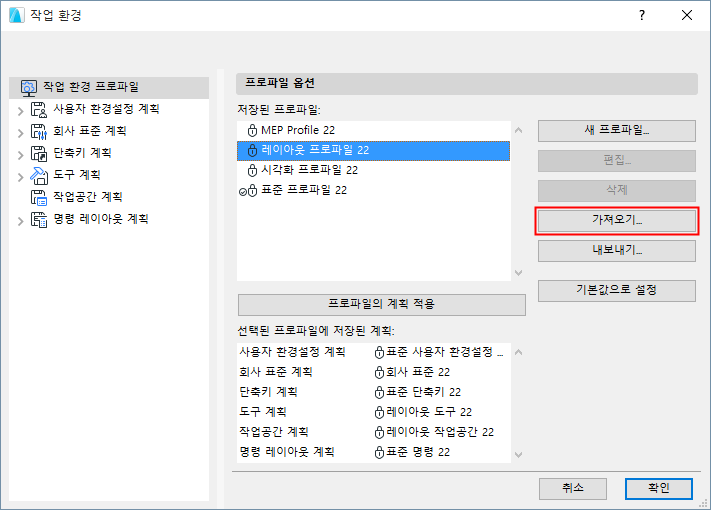Click the 명령 레이아웃 계획 icon
The height and width of the screenshot is (510, 711).
tap(39, 219)
